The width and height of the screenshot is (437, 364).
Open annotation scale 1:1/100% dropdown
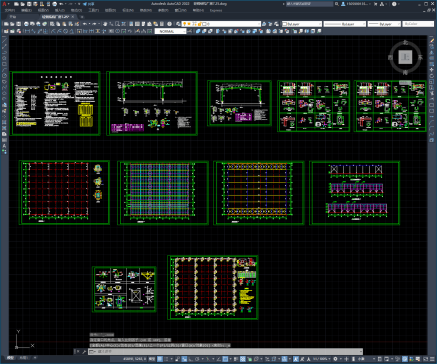(322, 359)
